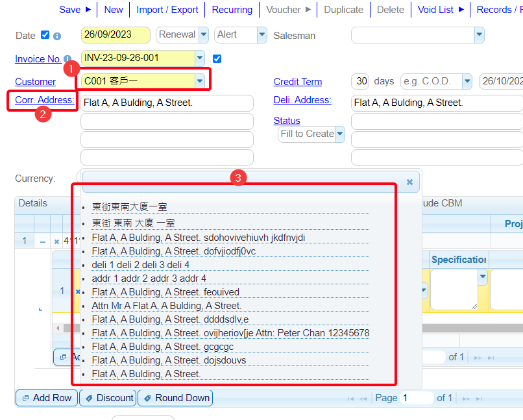This screenshot has width=523, height=420.
Task: Toggle the Date checkbox
Action: [x=45, y=35]
